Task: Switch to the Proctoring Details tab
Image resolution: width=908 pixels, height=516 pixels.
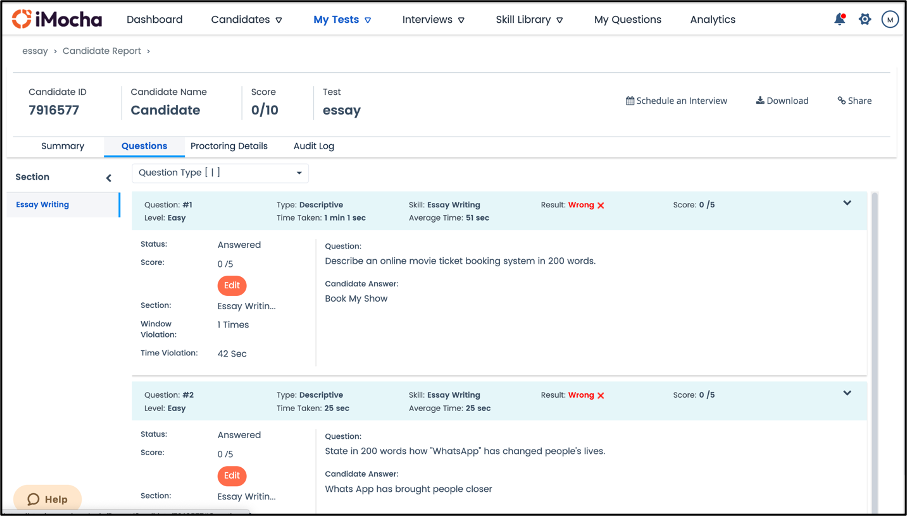Action: [229, 146]
